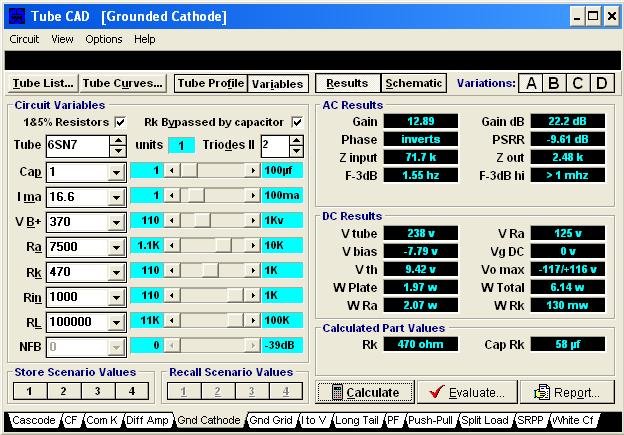Expand the I ma dropdown
The width and height of the screenshot is (624, 435).
click(x=116, y=197)
